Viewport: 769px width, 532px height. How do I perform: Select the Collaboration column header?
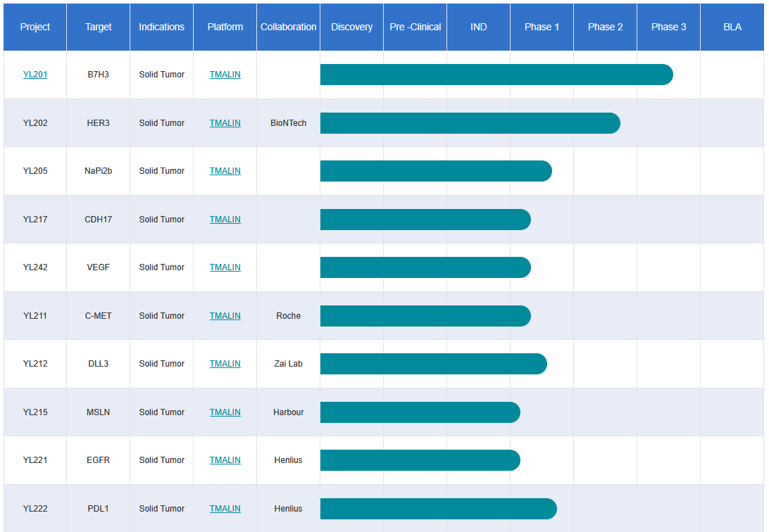tap(287, 27)
